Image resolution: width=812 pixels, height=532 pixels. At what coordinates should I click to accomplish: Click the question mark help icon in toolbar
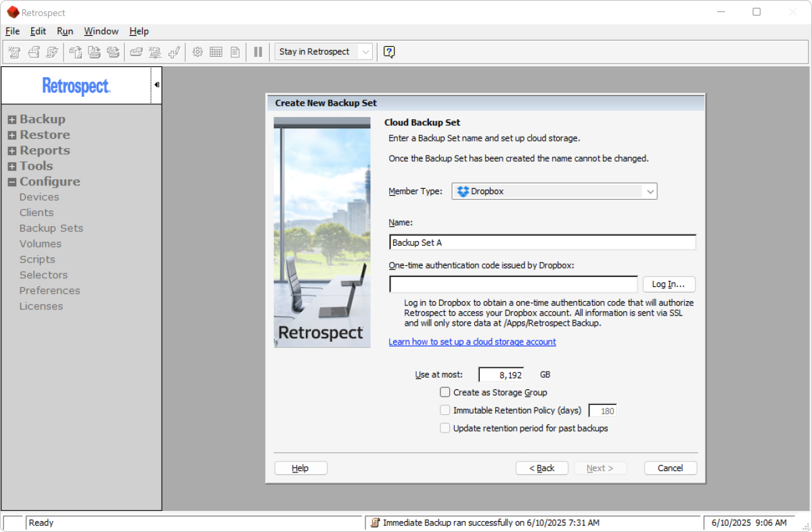[x=389, y=51]
